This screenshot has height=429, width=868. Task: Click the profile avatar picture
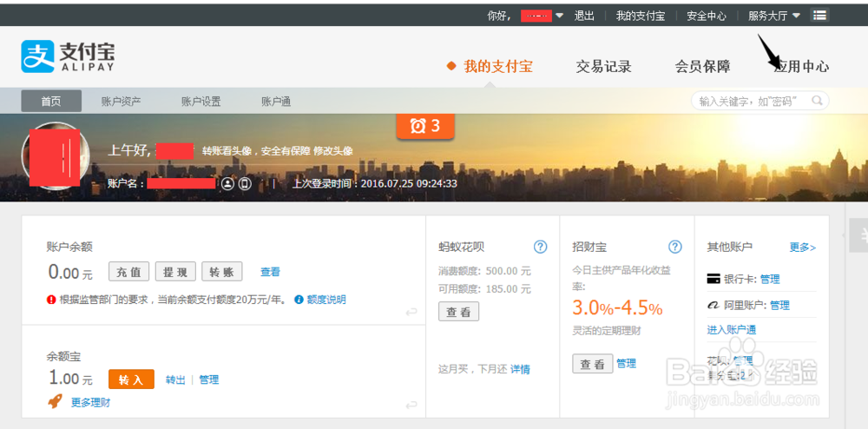pos(55,156)
